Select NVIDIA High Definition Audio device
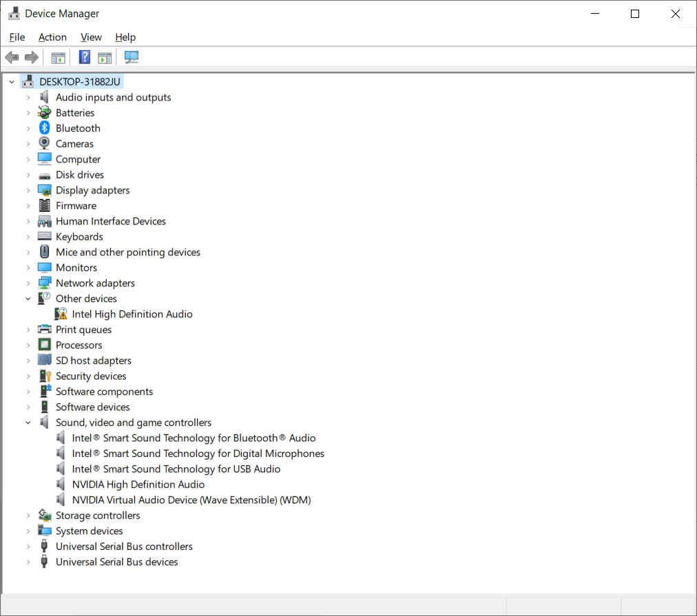 point(138,484)
